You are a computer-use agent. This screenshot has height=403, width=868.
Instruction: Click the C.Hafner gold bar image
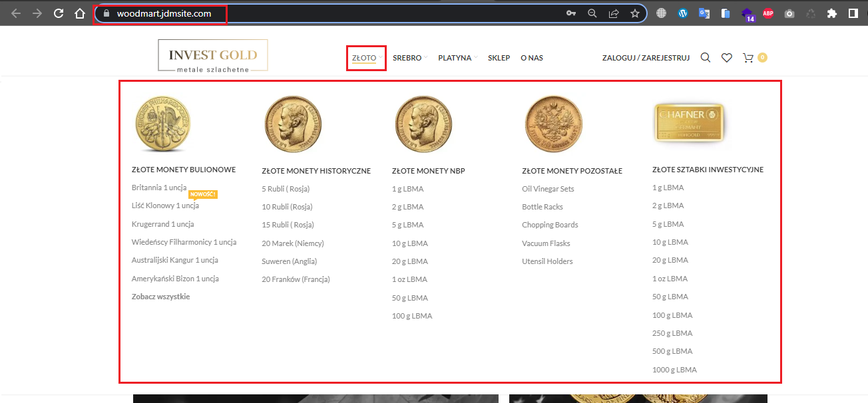(x=689, y=122)
